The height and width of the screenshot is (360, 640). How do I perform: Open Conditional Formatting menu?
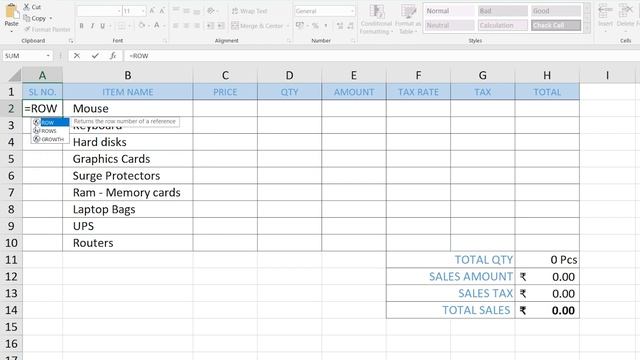tap(376, 19)
